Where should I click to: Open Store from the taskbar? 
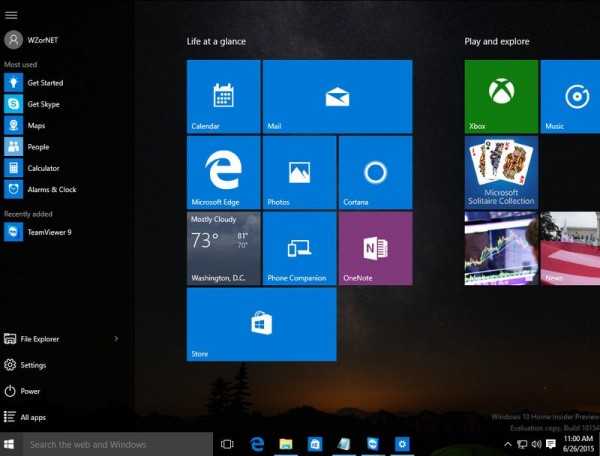coord(315,444)
